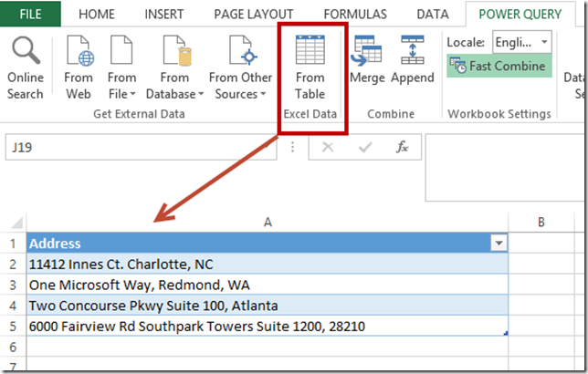
Task: Switch to the PAGE LAYOUT tab
Action: tap(254, 15)
